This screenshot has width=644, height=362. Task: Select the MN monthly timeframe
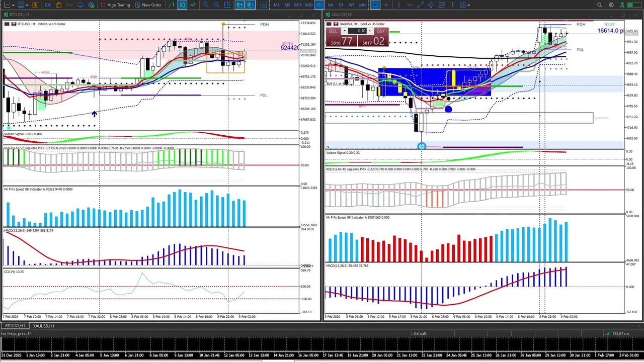[362, 5]
